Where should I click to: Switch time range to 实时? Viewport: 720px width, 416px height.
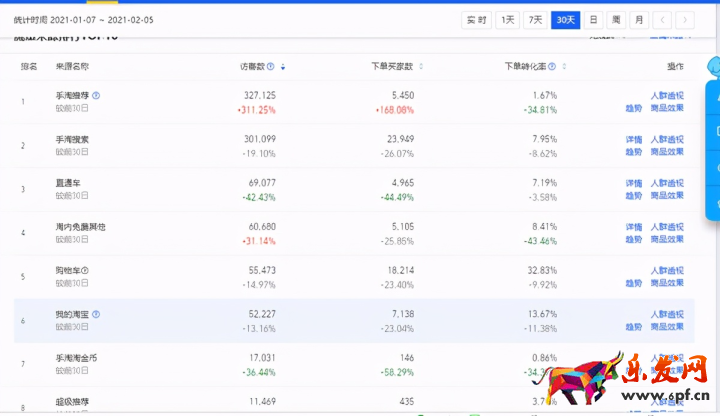(476, 20)
